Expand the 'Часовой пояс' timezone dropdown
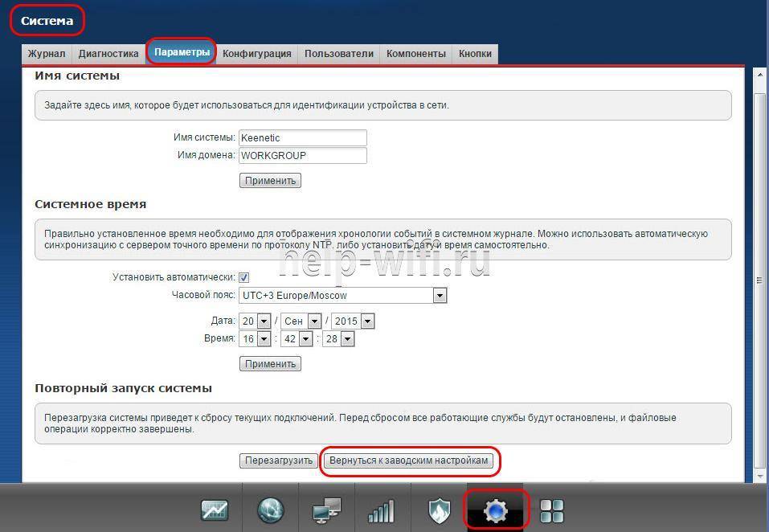769x532 pixels. (x=342, y=296)
